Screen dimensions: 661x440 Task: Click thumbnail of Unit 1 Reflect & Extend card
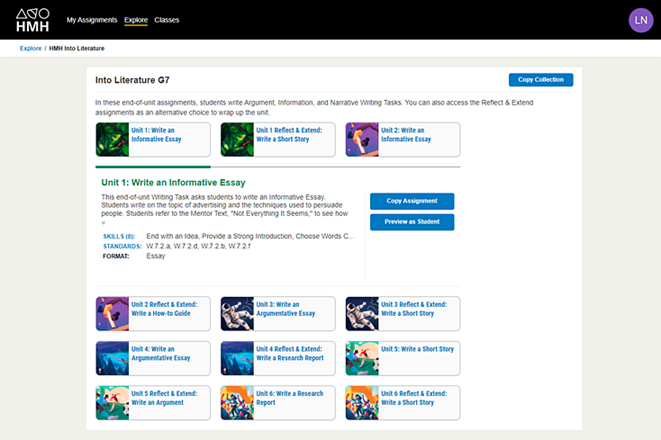pyautogui.click(x=237, y=140)
